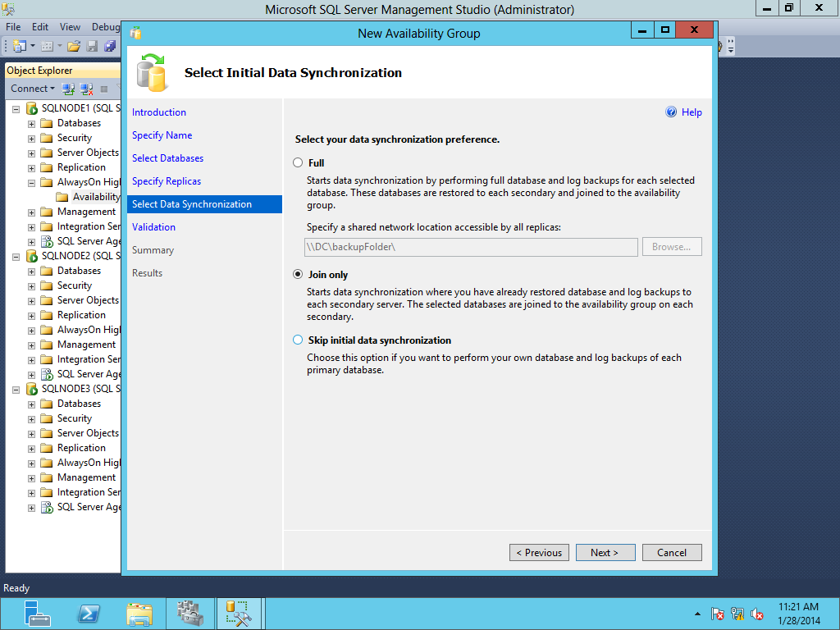The height and width of the screenshot is (630, 840).
Task: Collapse AlwaysOn High Availability under SQLNODE1
Action: pyautogui.click(x=32, y=183)
